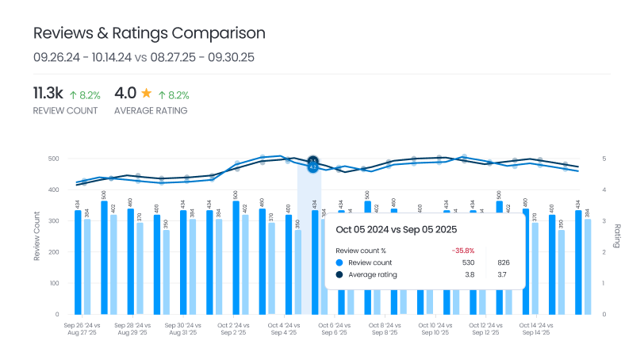Click the Reviews & Ratings Comparison title
The width and height of the screenshot is (644, 356).
pyautogui.click(x=149, y=33)
